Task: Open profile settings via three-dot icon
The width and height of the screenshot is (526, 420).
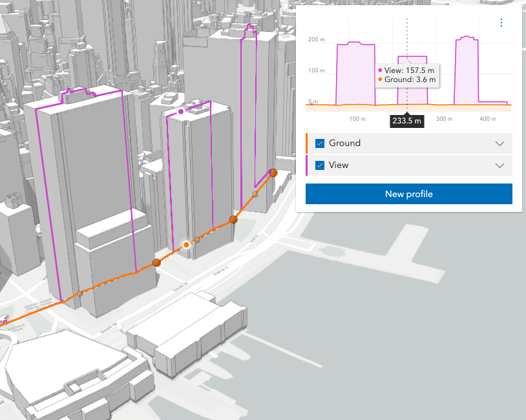Action: pos(501,23)
